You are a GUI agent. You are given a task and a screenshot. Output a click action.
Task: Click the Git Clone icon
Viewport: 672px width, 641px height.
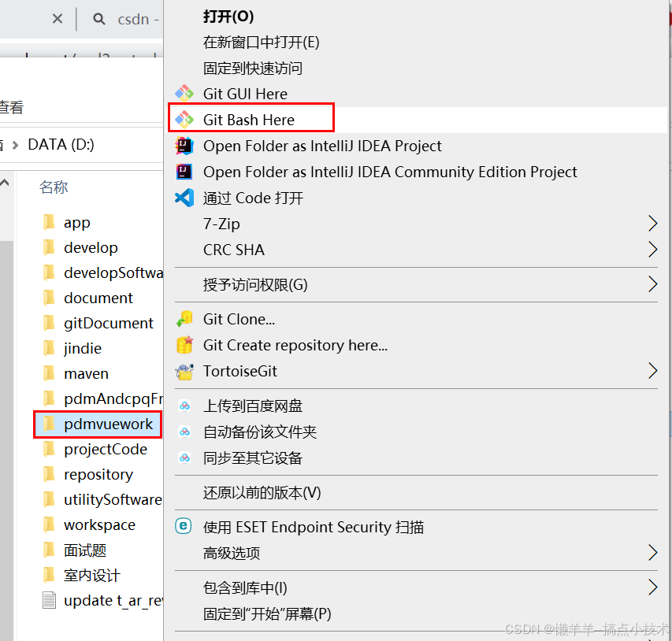pos(184,319)
